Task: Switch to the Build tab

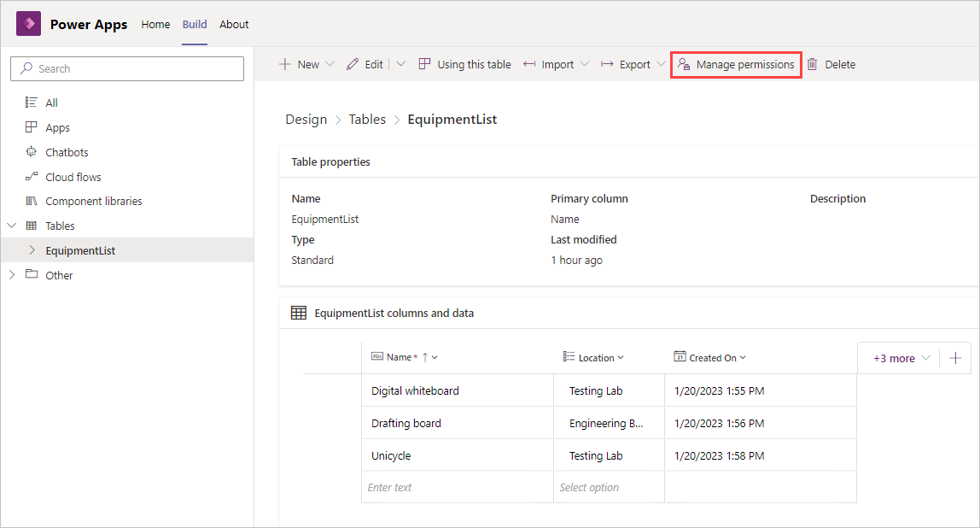Action: click(195, 25)
